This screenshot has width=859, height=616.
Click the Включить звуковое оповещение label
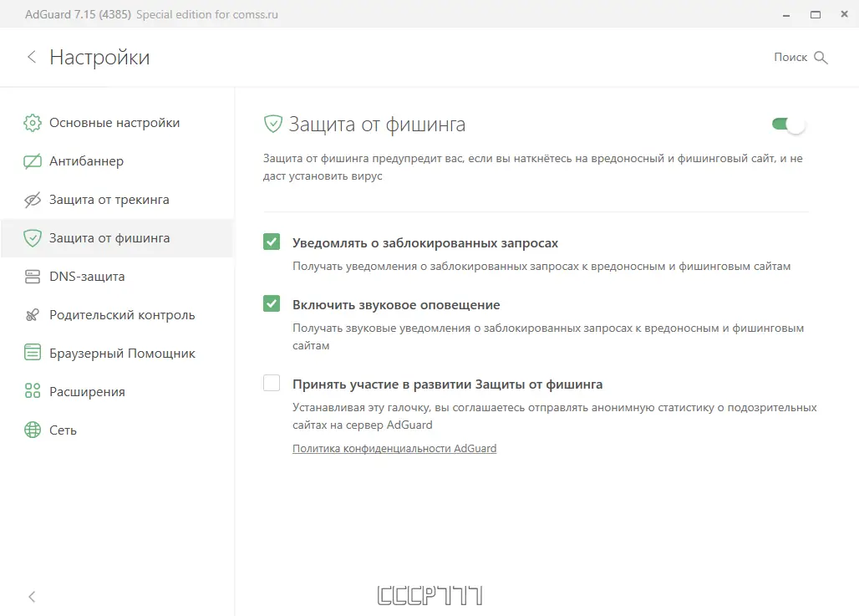396,305
